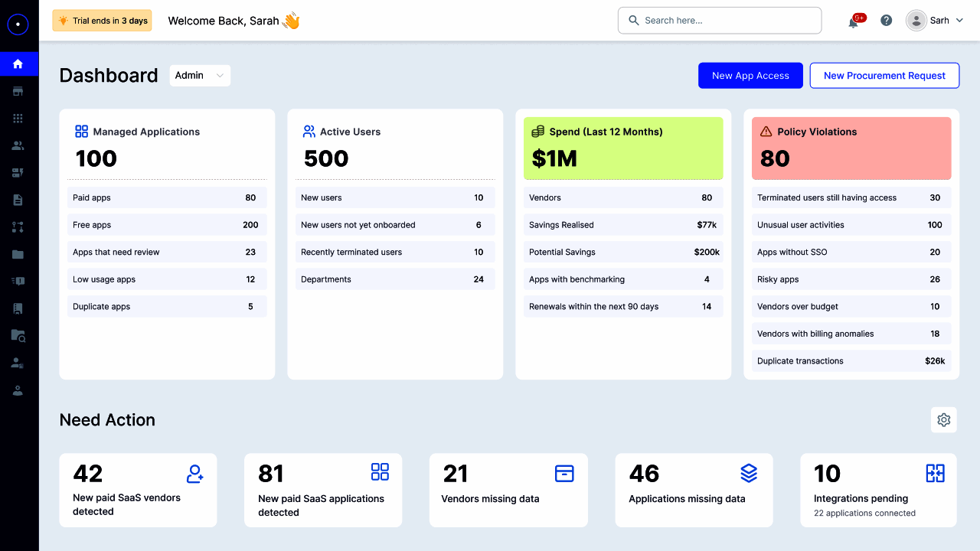
Task: Open the users icon in sidebar
Action: point(18,145)
